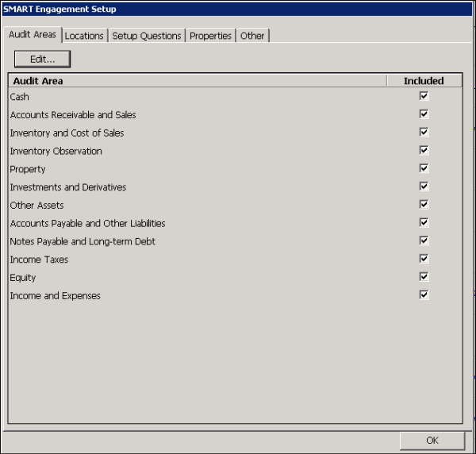Select the Equity audit area row
The image size is (476, 454).
click(236, 278)
